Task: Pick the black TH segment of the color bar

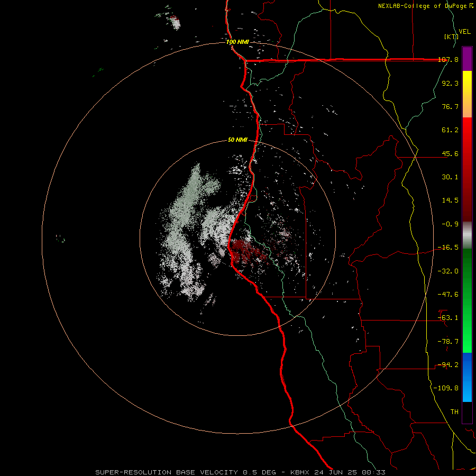Action: (467, 413)
